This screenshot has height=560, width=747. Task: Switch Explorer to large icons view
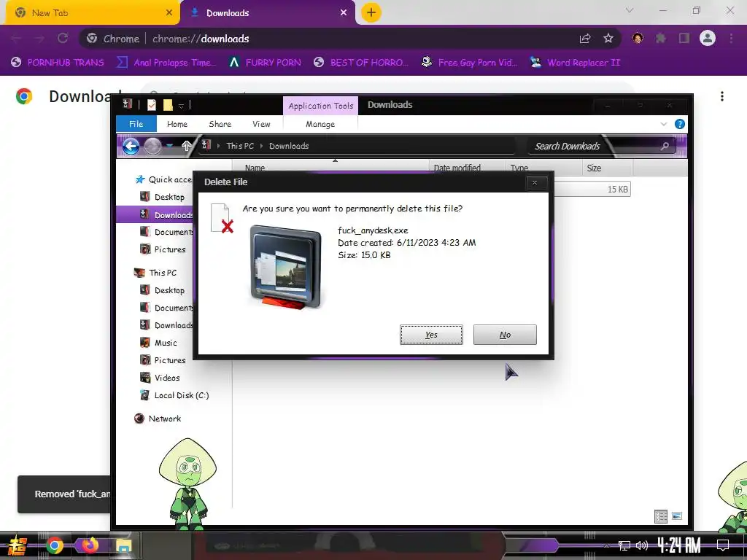[x=677, y=516]
